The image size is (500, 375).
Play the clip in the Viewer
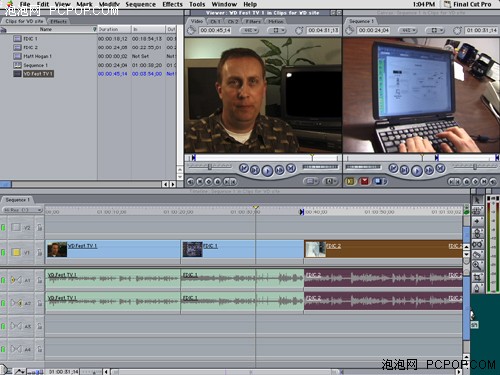pyautogui.click(x=267, y=170)
